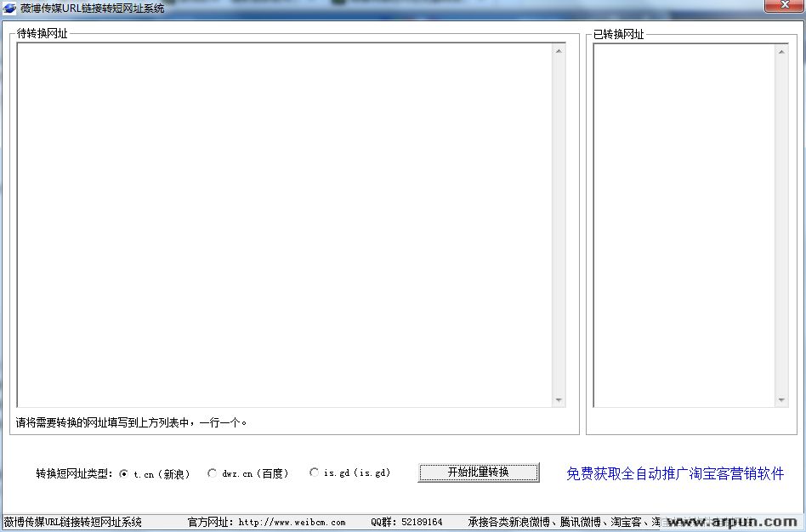Click the hint text below the input list
This screenshot has height=532, width=806.
click(131, 422)
